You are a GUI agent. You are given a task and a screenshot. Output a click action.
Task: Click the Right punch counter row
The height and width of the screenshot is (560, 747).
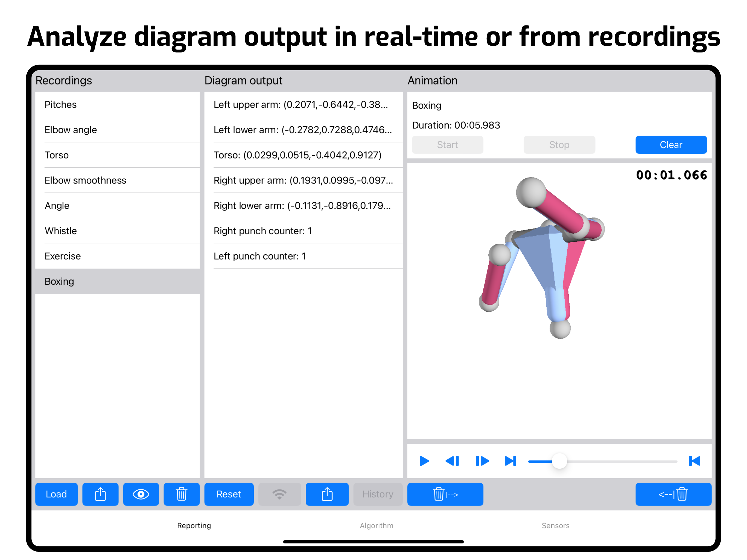coord(304,231)
